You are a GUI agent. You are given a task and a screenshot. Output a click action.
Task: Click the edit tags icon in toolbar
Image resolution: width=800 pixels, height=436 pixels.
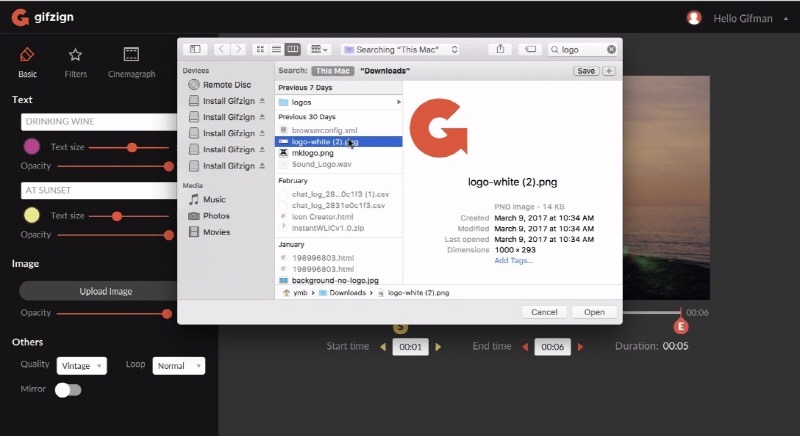click(531, 49)
